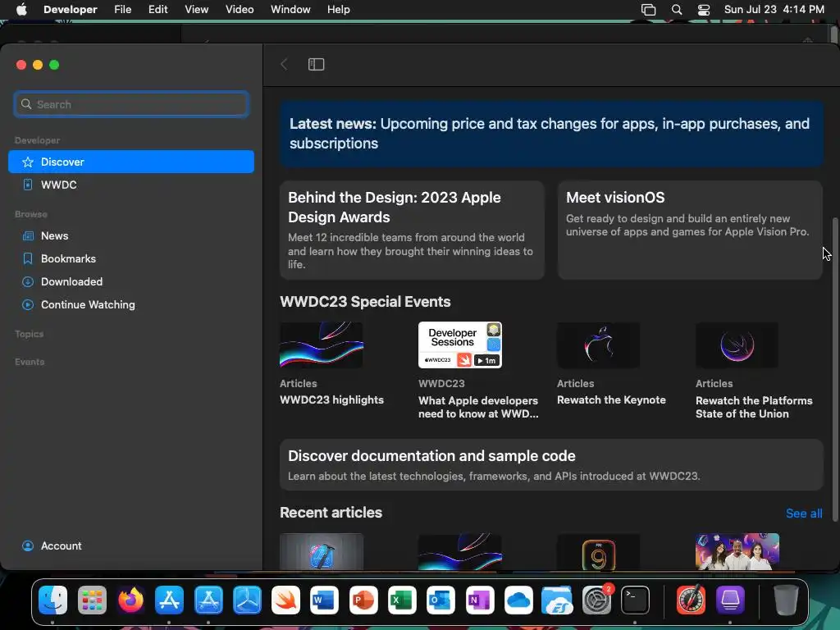Open the Latest news banner
Screen dimensions: 840x630
pos(551,134)
